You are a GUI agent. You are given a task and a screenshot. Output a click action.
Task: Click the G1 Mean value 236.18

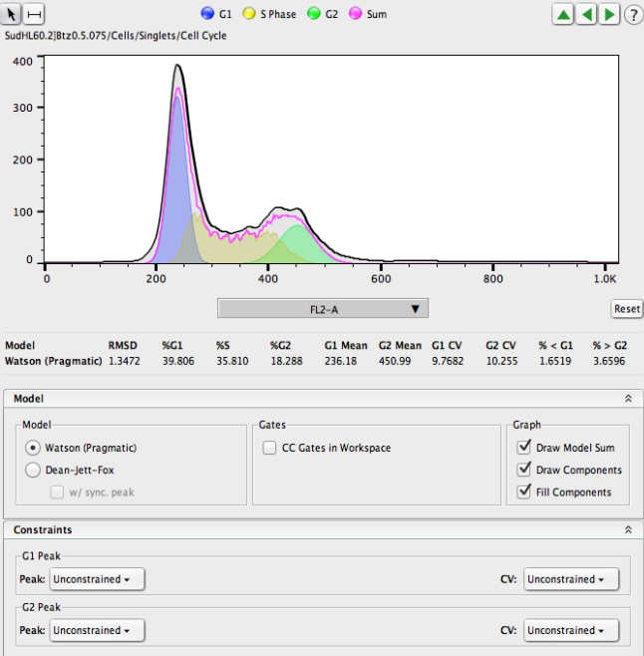point(341,361)
